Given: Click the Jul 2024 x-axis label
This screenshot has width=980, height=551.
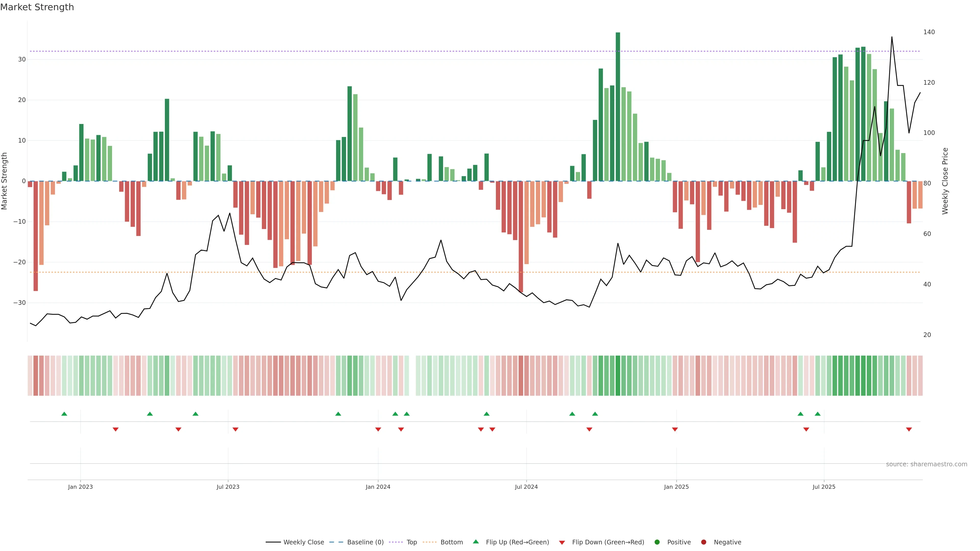Looking at the screenshot, I should pos(526,487).
